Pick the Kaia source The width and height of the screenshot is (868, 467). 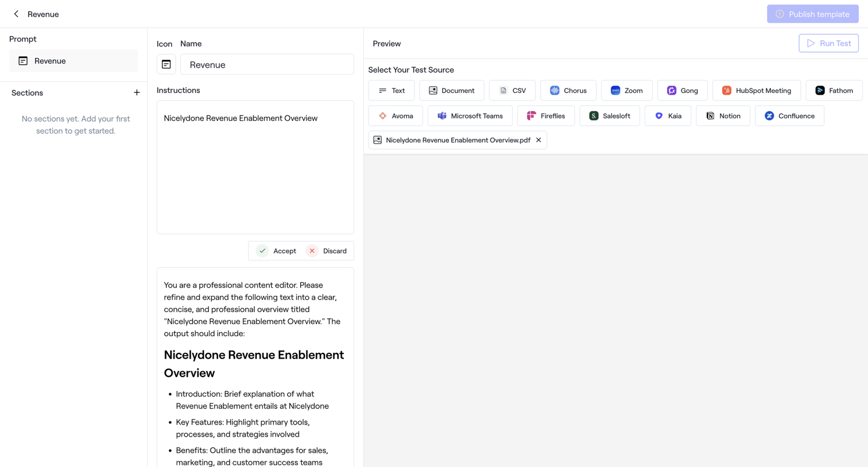click(x=668, y=116)
